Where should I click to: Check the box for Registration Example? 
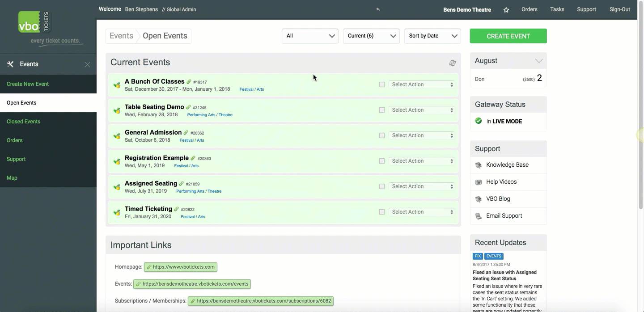tap(382, 161)
